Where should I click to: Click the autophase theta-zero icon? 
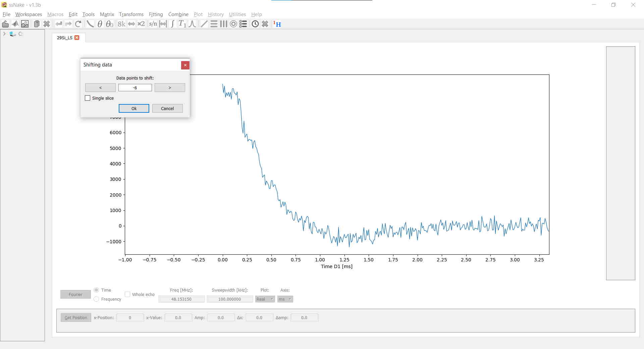pyautogui.click(x=109, y=24)
